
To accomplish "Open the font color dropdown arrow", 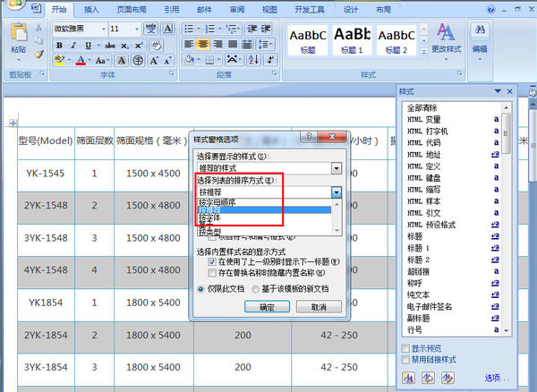I will click(x=89, y=61).
